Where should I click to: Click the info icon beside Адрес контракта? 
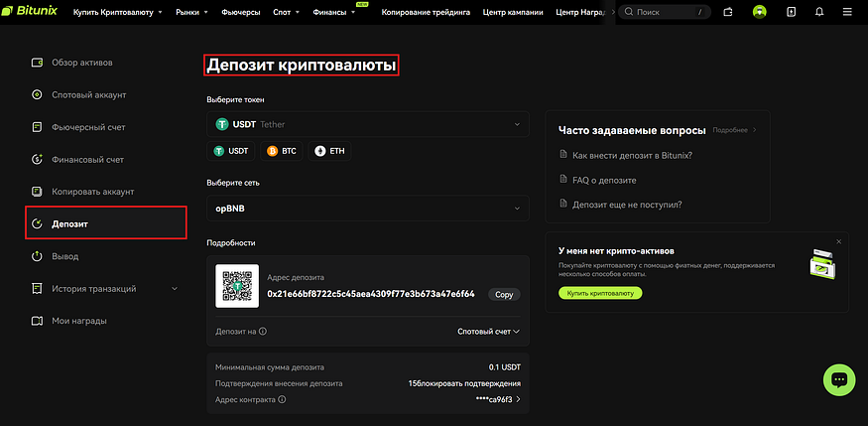point(283,399)
